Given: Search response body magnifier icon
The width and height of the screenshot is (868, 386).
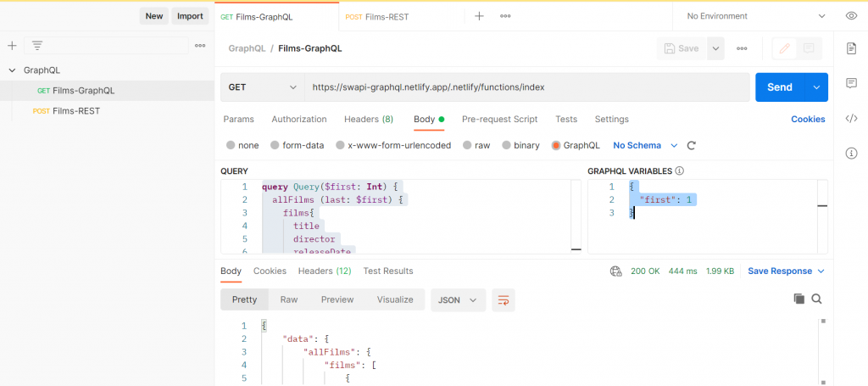Looking at the screenshot, I should point(816,299).
